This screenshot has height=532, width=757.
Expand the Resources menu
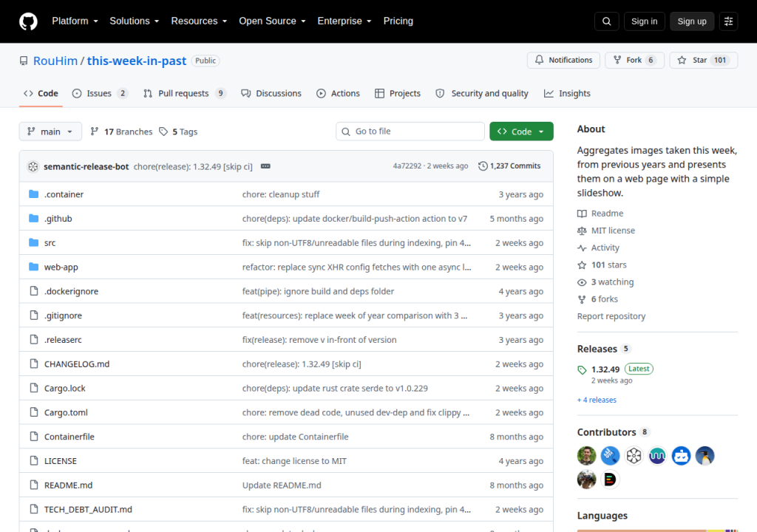[x=199, y=21]
